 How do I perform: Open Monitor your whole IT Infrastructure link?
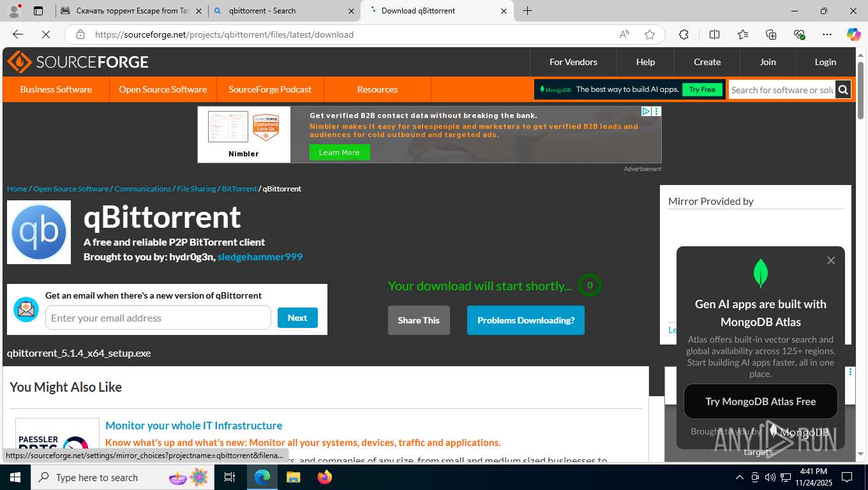point(194,426)
